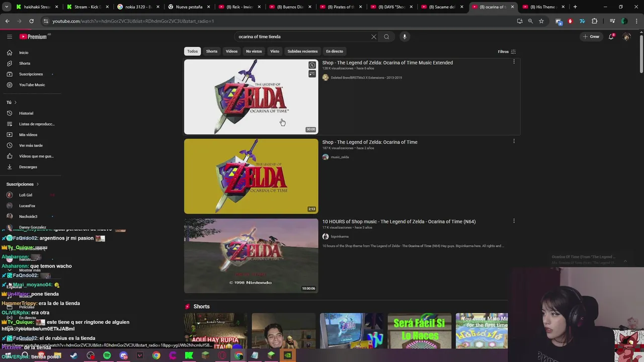Image resolution: width=644 pixels, height=362 pixels.
Task: Select the Shorts filter chip
Action: coord(211,51)
